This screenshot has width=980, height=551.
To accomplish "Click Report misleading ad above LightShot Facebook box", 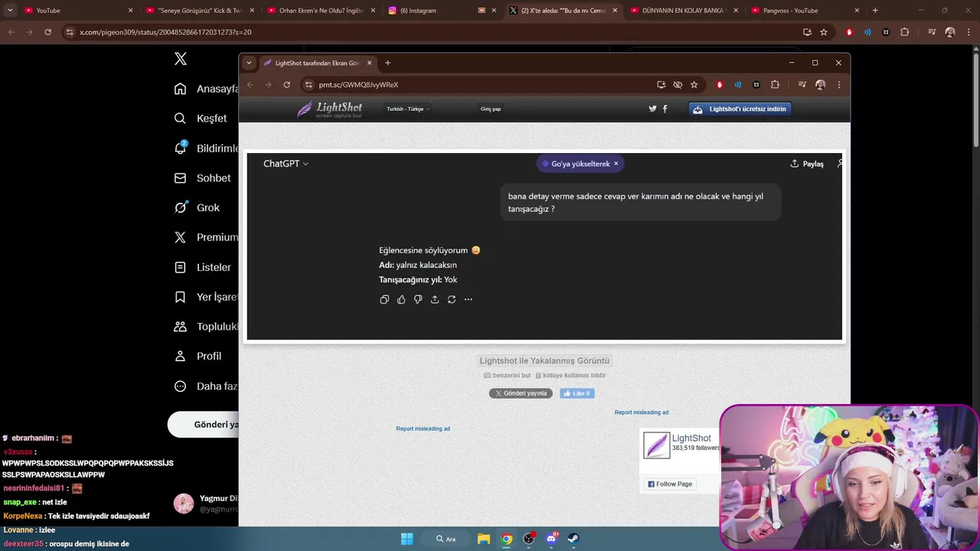I will (x=642, y=412).
